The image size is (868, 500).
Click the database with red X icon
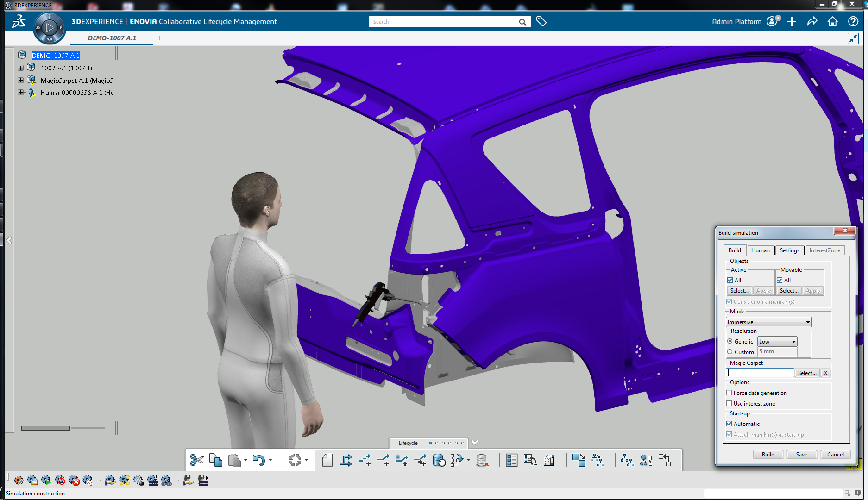click(x=482, y=460)
